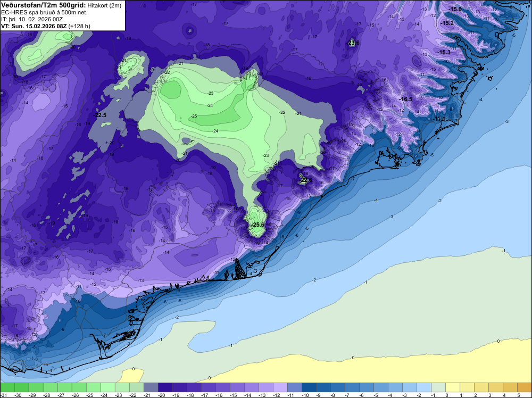
Task: Click the valid time 'VT: Sun. 15.02.2026 08Z'
Action: (34, 26)
